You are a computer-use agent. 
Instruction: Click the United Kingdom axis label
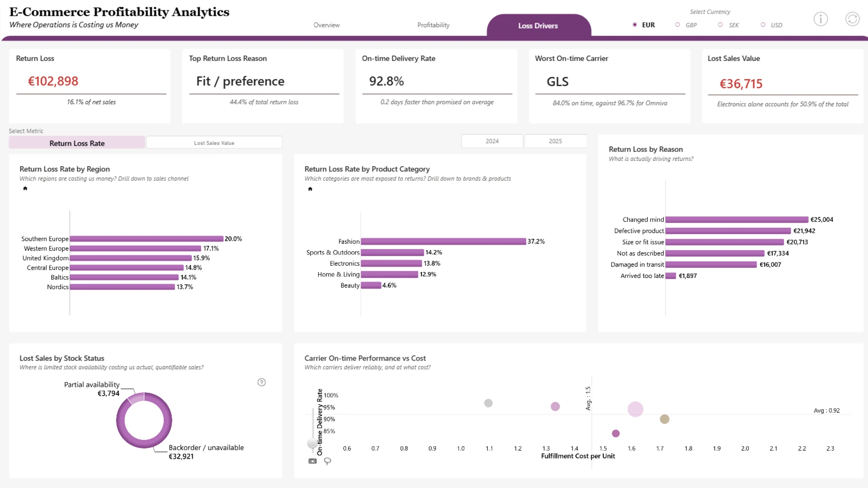click(46, 258)
